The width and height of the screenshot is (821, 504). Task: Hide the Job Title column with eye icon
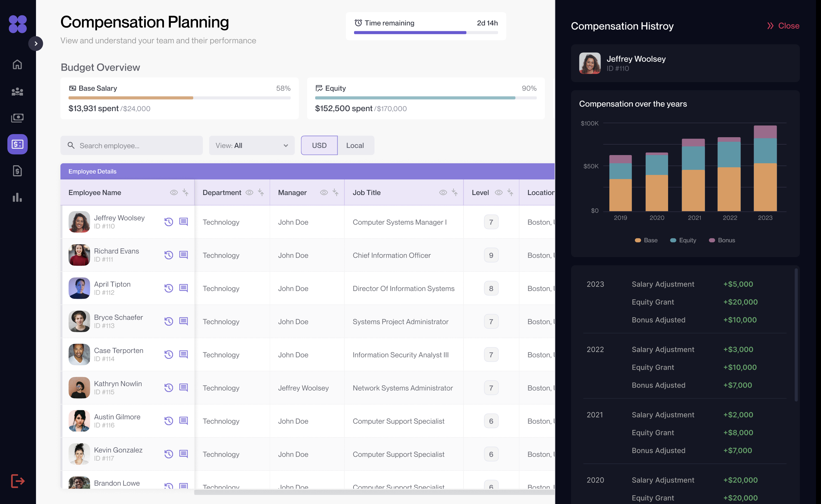coord(443,193)
